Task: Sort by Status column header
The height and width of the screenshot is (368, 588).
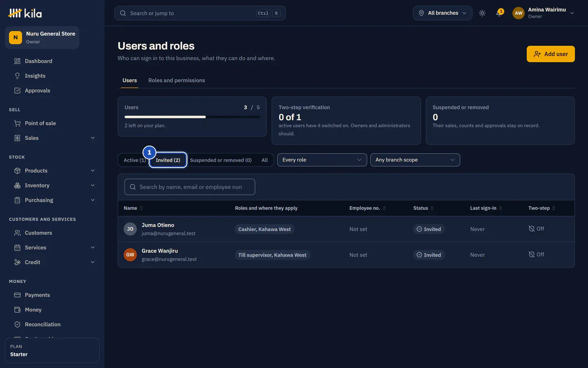Action: click(x=423, y=208)
